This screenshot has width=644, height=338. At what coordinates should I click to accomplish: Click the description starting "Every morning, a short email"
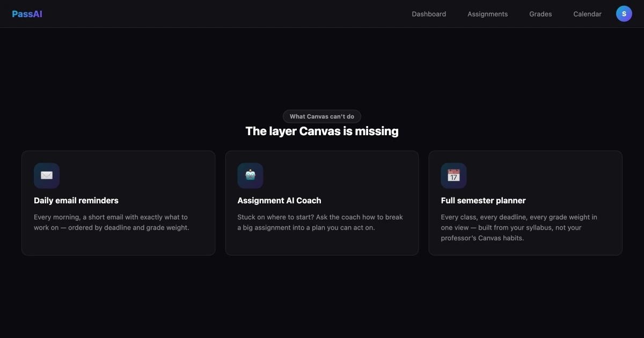point(112,222)
